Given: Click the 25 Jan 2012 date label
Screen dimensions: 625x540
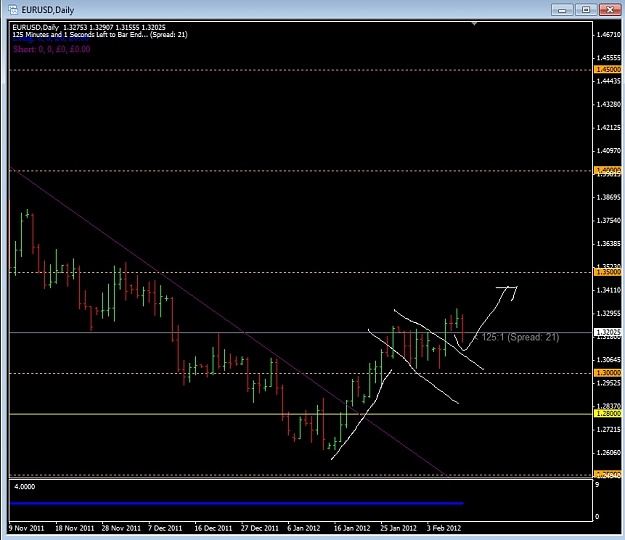Looking at the screenshot, I should coord(399,528).
